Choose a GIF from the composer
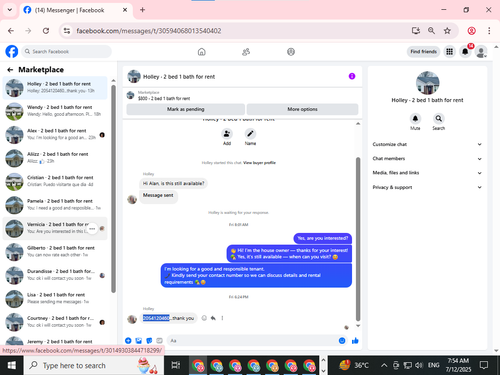 coord(159,341)
